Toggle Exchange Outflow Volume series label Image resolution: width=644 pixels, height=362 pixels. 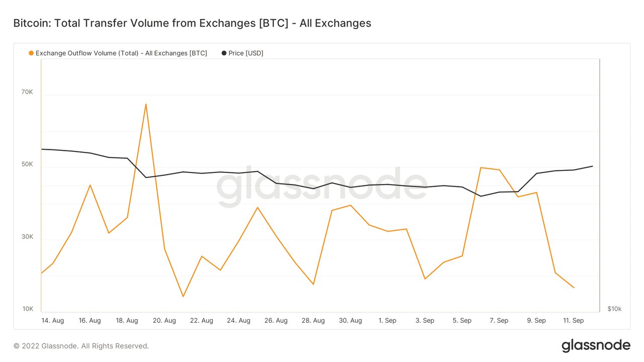(121, 53)
